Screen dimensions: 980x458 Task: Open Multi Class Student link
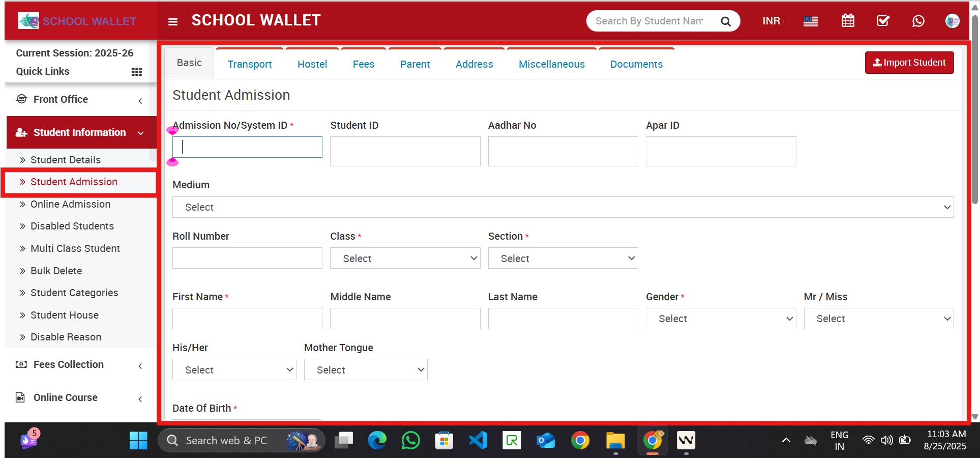75,248
